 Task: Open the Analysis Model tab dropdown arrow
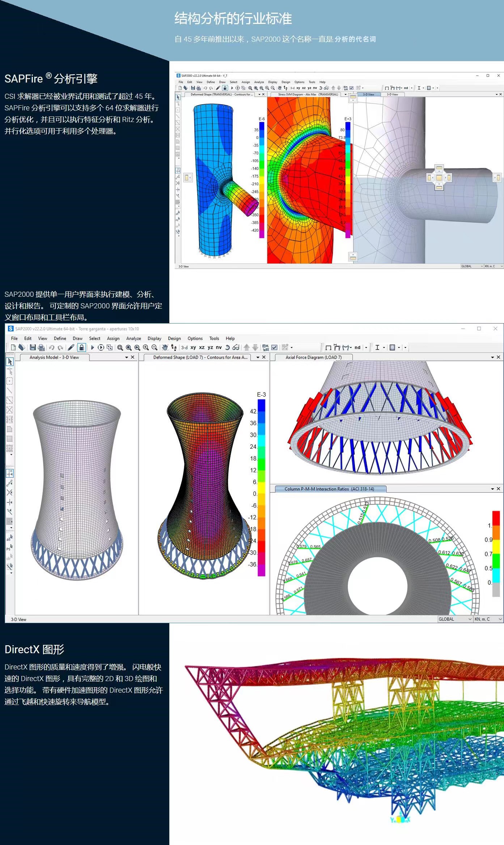tap(127, 357)
